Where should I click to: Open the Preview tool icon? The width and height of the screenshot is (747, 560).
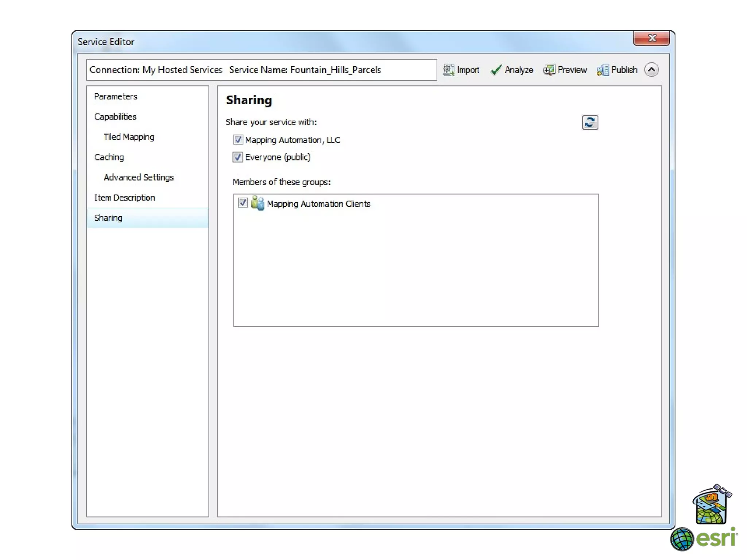click(x=549, y=70)
